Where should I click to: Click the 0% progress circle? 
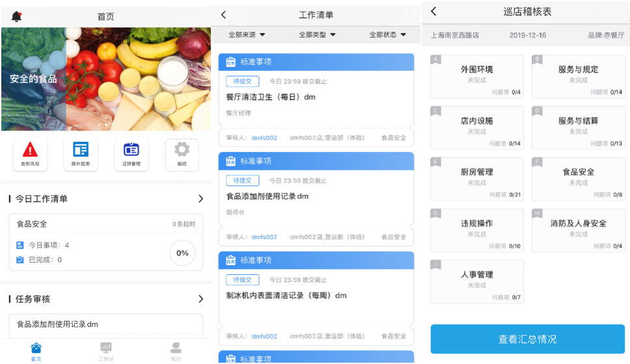[x=182, y=253]
